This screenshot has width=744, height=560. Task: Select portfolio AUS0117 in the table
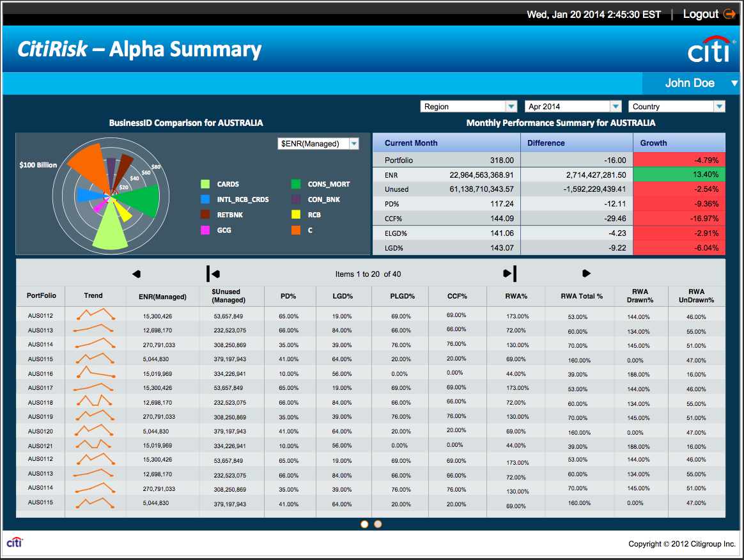40,388
